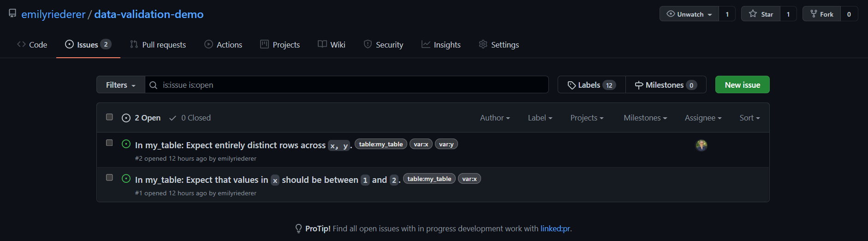
Task: Click the assignee avatar on the distinct rows issue
Action: tap(701, 145)
